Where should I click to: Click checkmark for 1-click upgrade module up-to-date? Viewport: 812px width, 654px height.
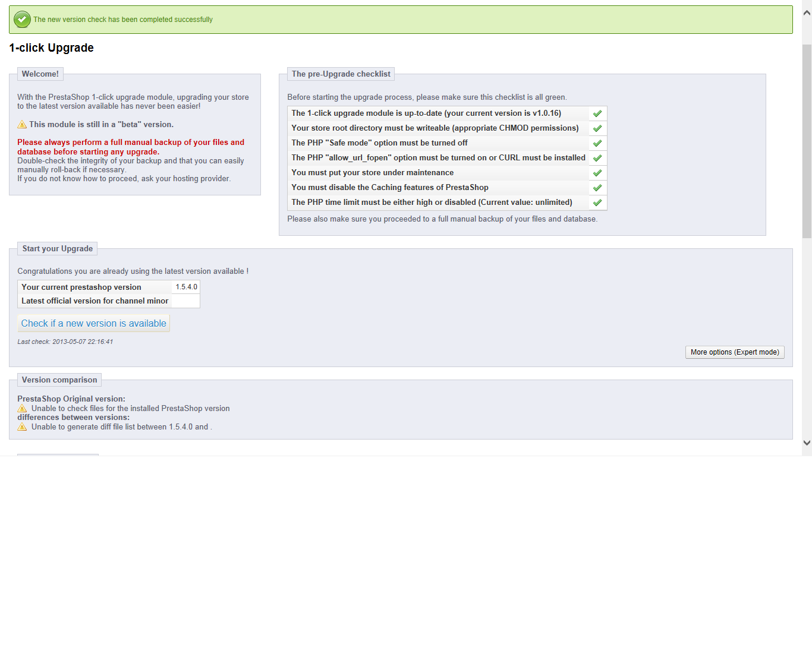click(597, 113)
